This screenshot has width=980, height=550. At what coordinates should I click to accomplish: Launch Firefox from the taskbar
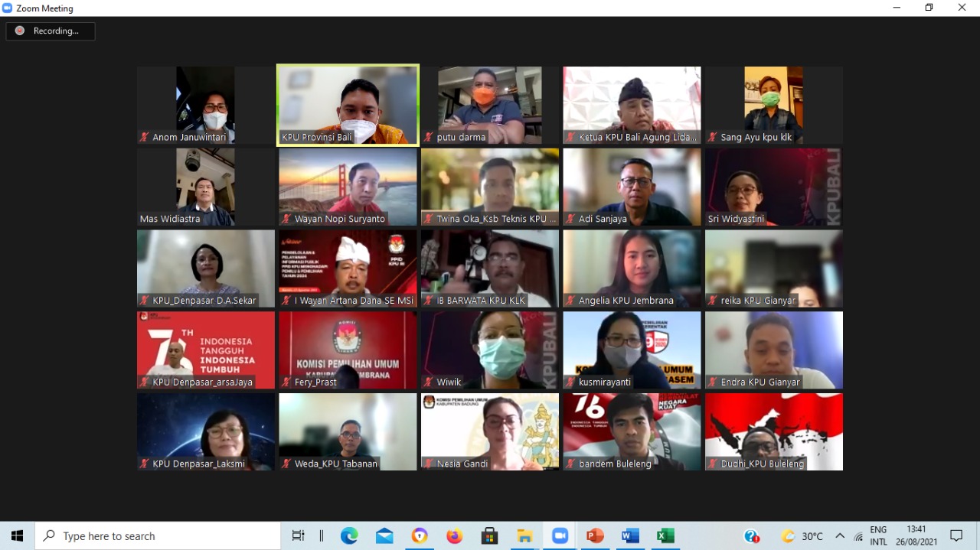(455, 536)
